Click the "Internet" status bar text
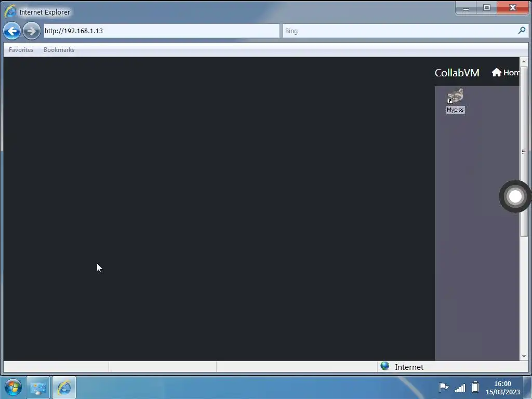 tap(409, 367)
